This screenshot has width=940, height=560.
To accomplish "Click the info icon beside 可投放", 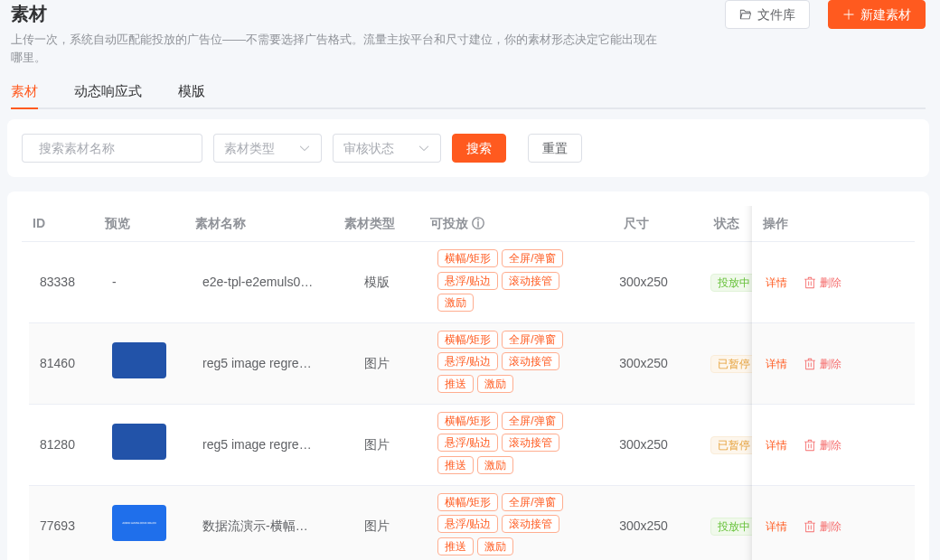I will [478, 223].
